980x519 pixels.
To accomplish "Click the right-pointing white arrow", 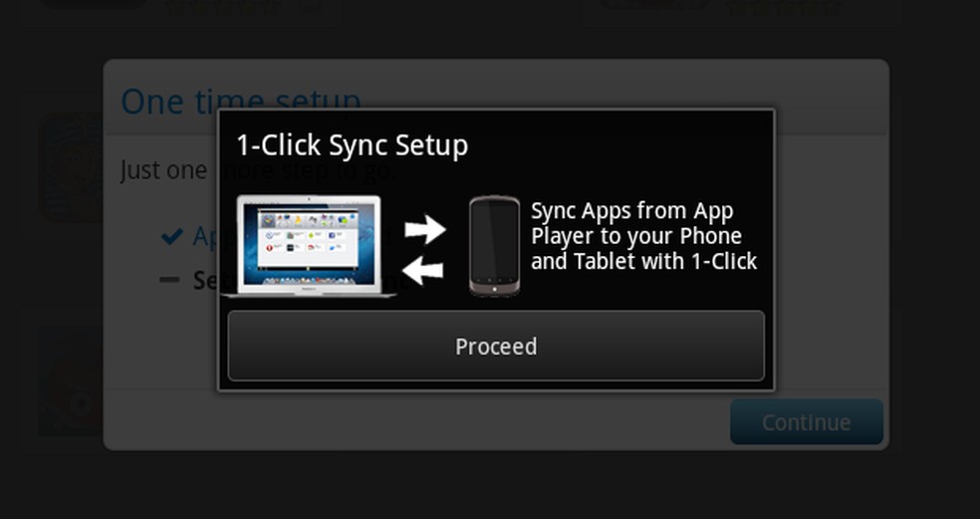I will 425,229.
